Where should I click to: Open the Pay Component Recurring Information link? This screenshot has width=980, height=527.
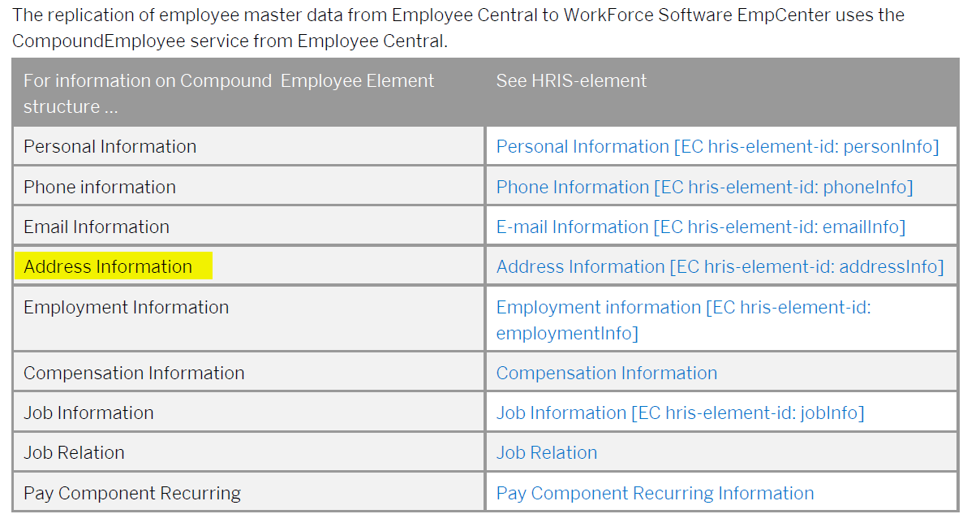pos(655,493)
